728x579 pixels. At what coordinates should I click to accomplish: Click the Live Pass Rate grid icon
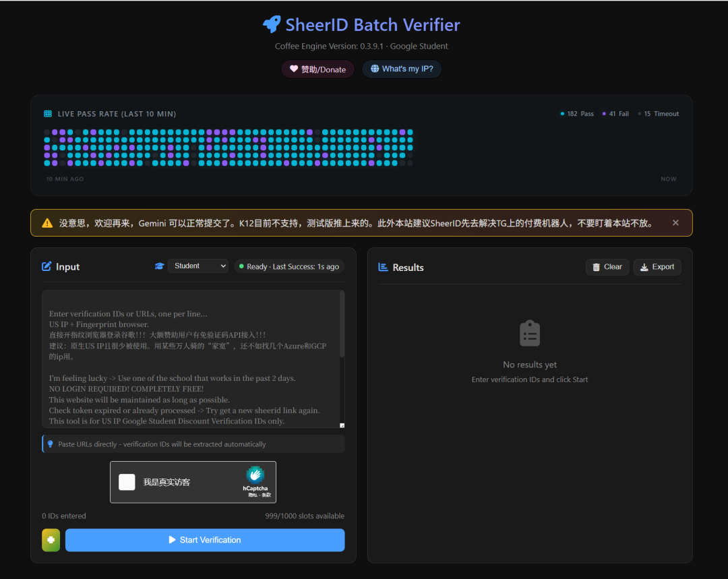48,114
